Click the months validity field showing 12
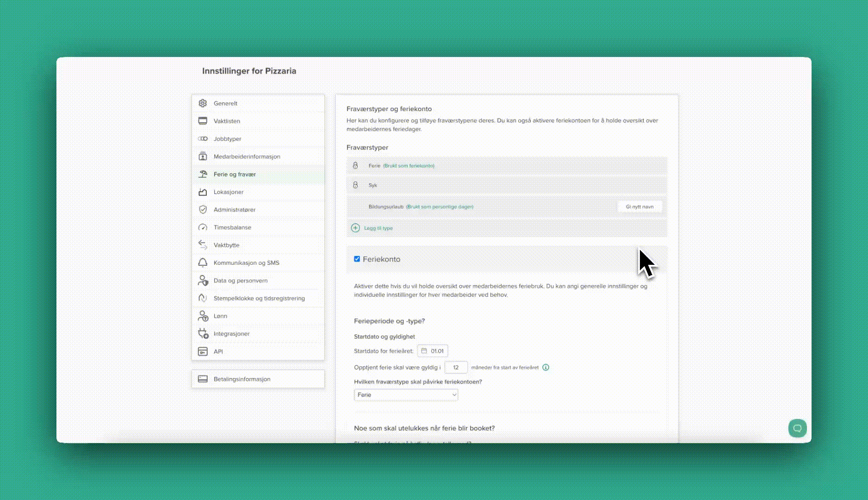This screenshot has width=868, height=500. click(x=456, y=368)
